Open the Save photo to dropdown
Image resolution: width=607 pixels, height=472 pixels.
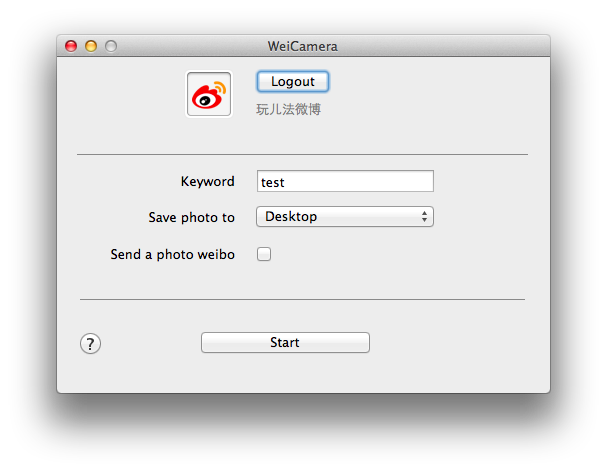345,216
